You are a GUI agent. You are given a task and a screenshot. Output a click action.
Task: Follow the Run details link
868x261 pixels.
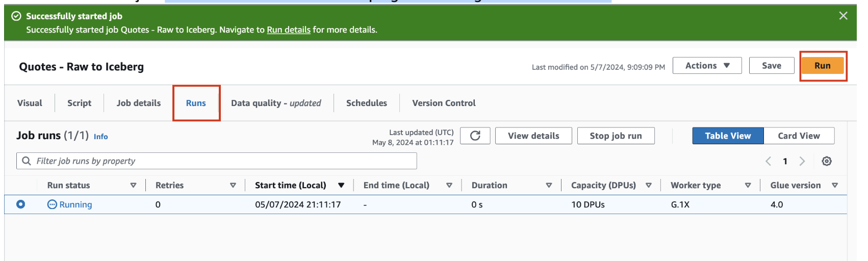[x=289, y=30]
